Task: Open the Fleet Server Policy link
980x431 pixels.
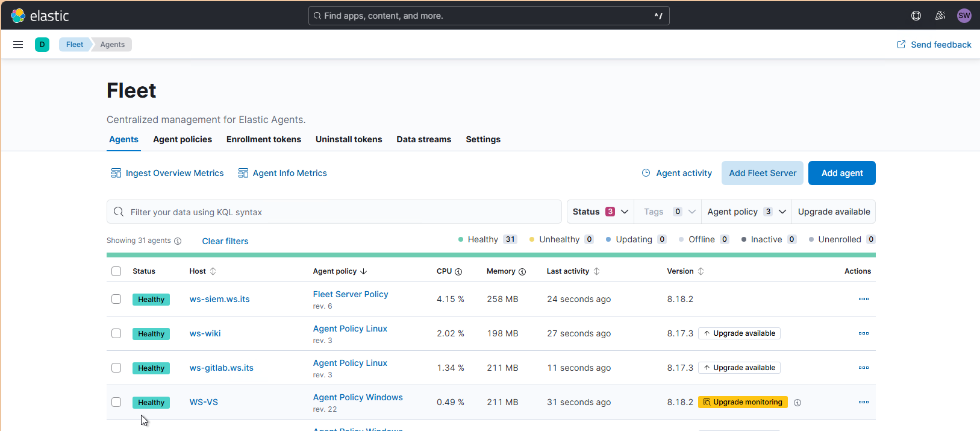Action: (x=351, y=294)
